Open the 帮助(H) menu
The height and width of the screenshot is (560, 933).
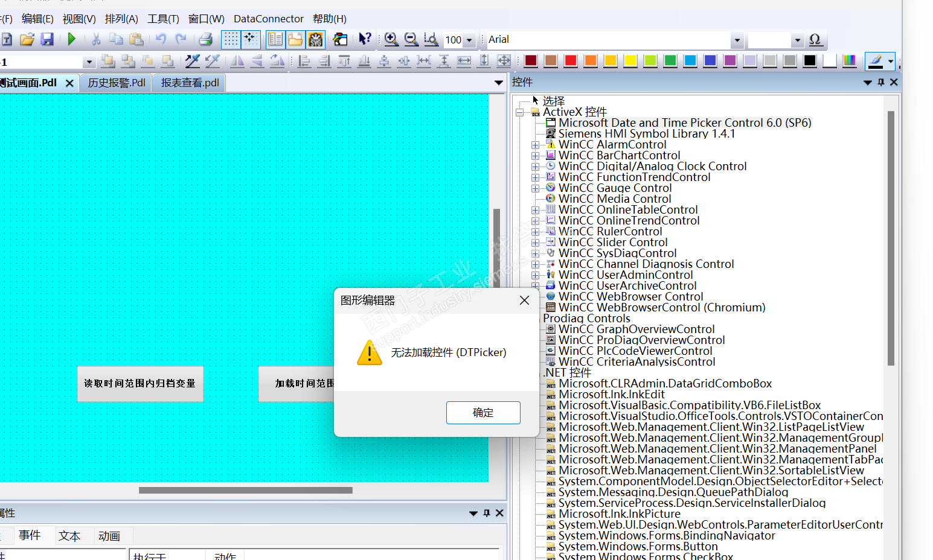pos(330,19)
